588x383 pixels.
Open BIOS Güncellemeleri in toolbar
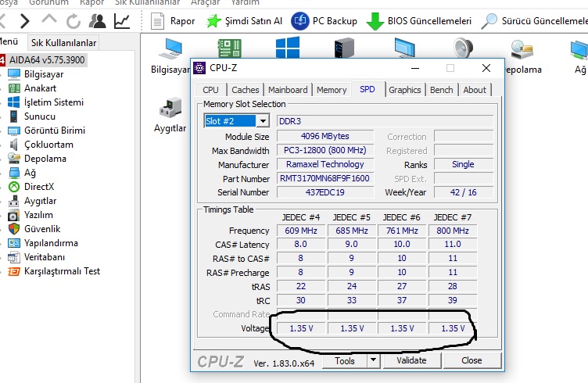pyautogui.click(x=418, y=21)
